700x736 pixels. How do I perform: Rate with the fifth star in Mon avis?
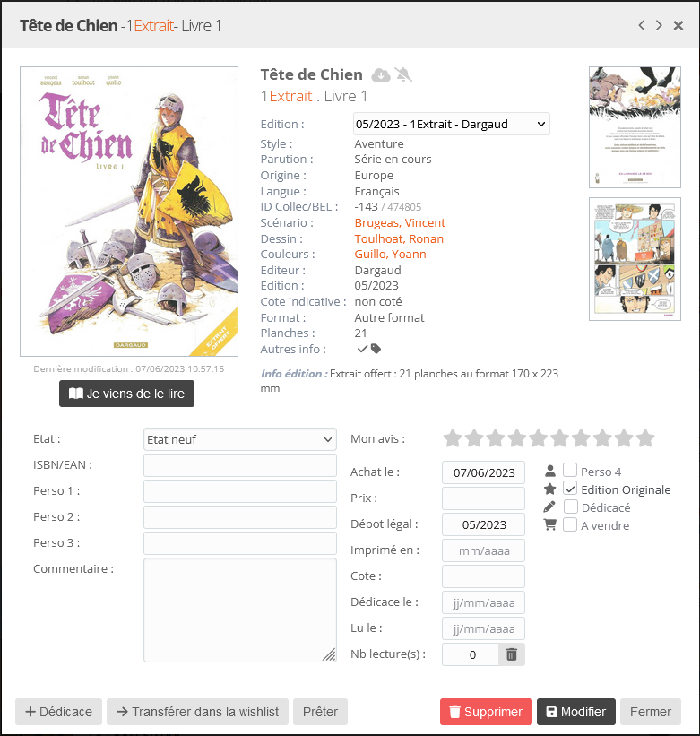pos(538,438)
